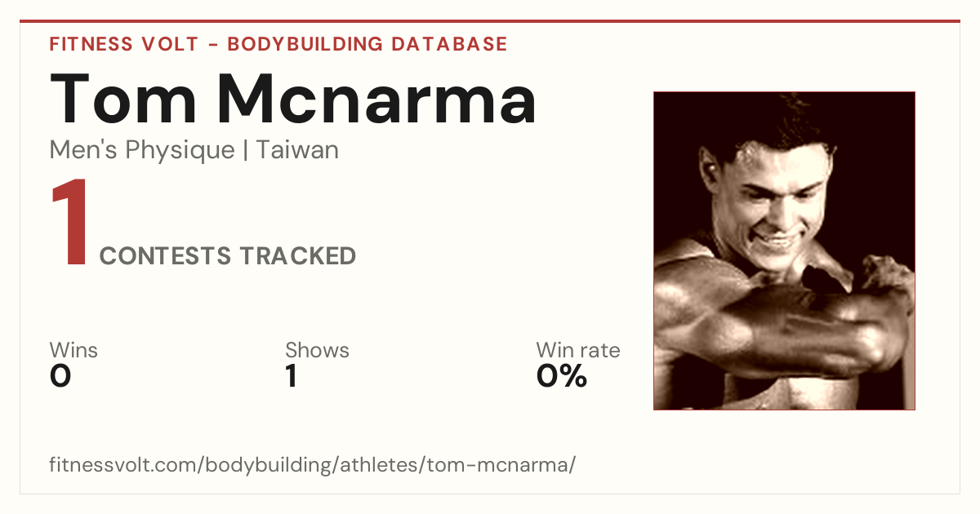Screen dimensions: 980x514
Task: Click the word Taiwan in subtitle
Action: [297, 151]
